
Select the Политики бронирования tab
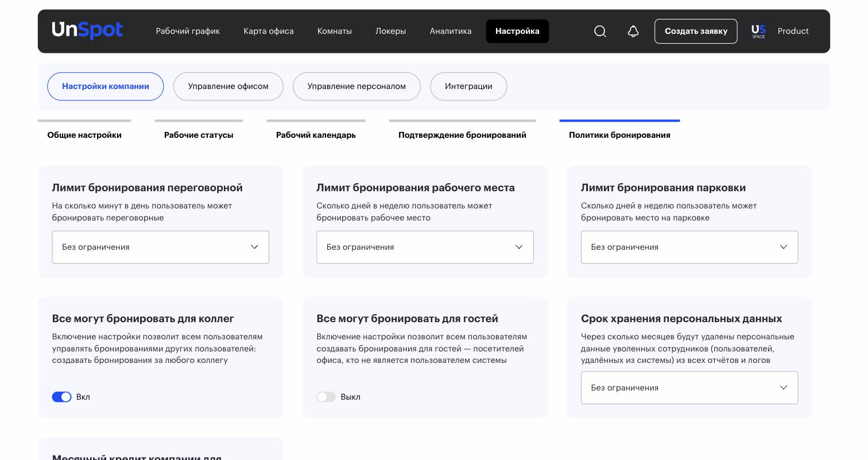(619, 135)
